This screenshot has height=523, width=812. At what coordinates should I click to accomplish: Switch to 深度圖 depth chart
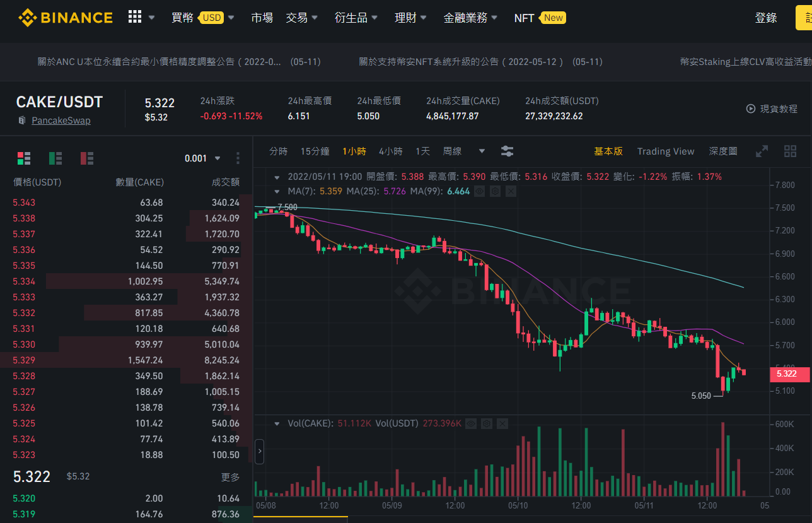(x=723, y=151)
